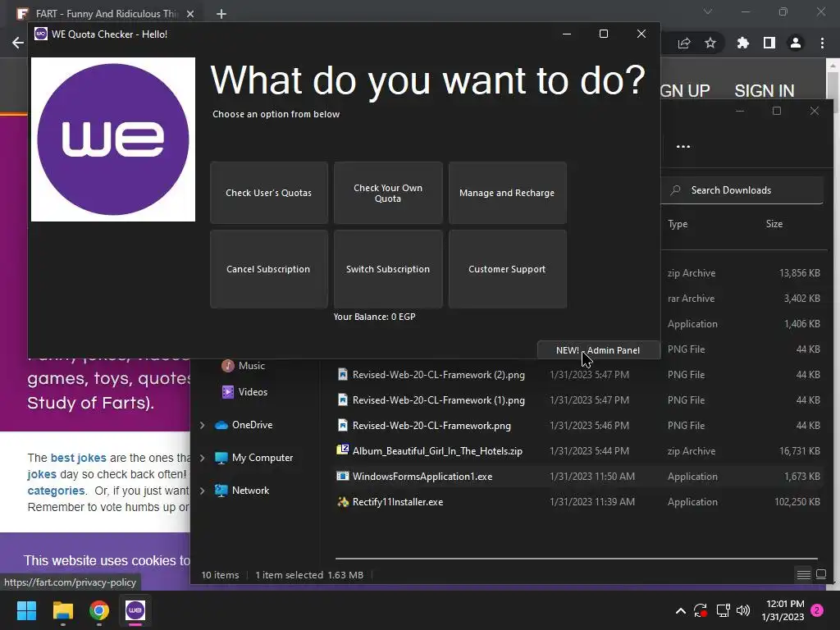
Task: Click the WE Quota Checker title bar icon
Action: (41, 34)
